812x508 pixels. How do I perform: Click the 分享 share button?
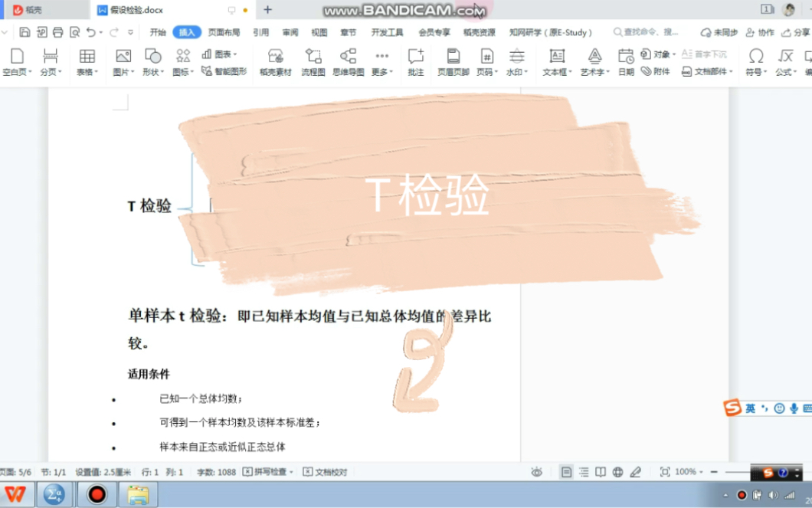pos(799,32)
